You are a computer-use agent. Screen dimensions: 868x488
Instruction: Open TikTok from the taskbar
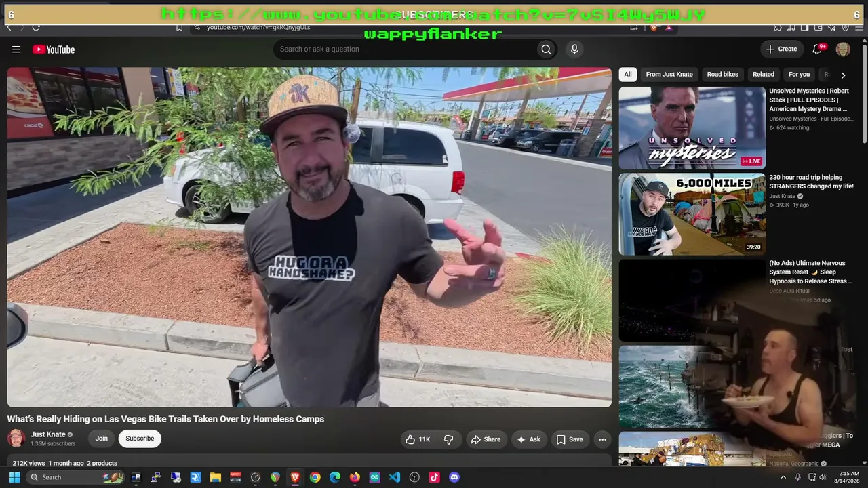point(435,477)
